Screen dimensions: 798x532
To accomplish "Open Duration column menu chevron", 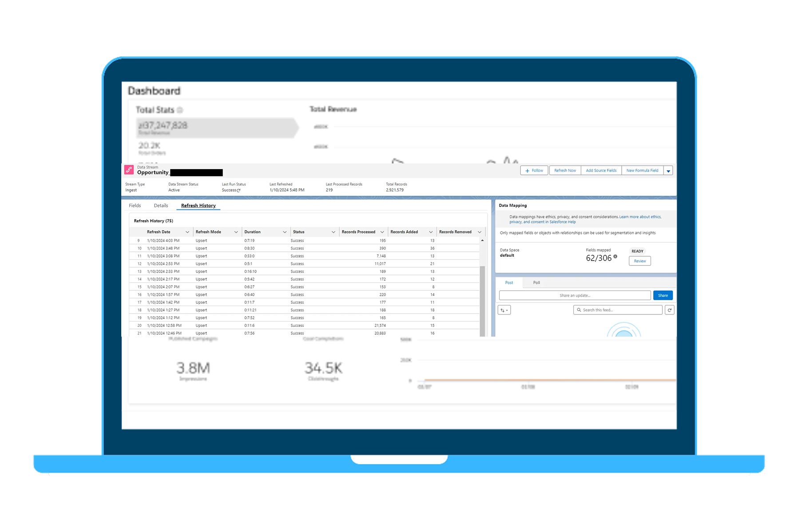I will point(285,232).
